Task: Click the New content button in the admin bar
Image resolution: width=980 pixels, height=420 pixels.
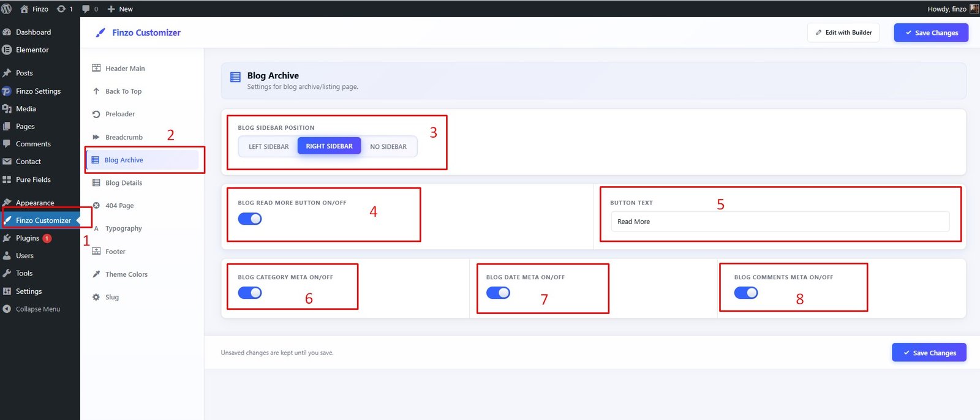Action: [120, 9]
